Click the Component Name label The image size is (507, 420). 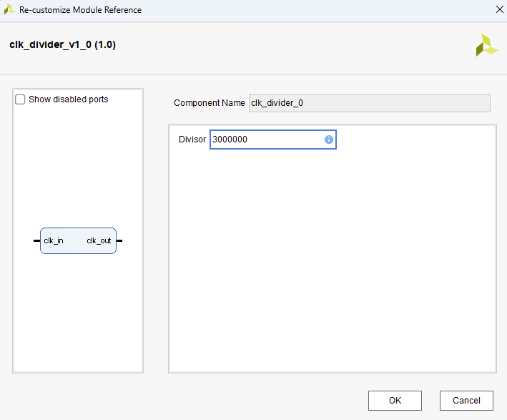coord(210,103)
